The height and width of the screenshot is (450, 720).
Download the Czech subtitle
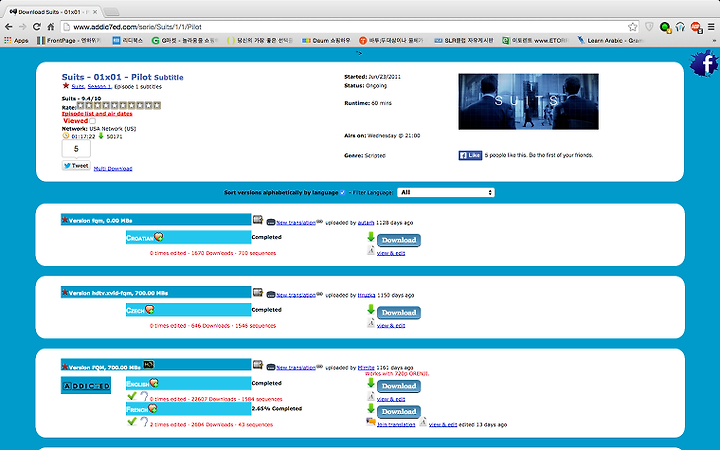tap(399, 313)
